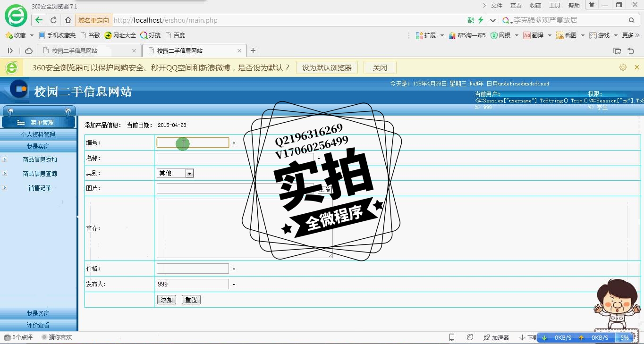Open 商品信息查询 sidebar item
The height and width of the screenshot is (344, 644).
40,174
